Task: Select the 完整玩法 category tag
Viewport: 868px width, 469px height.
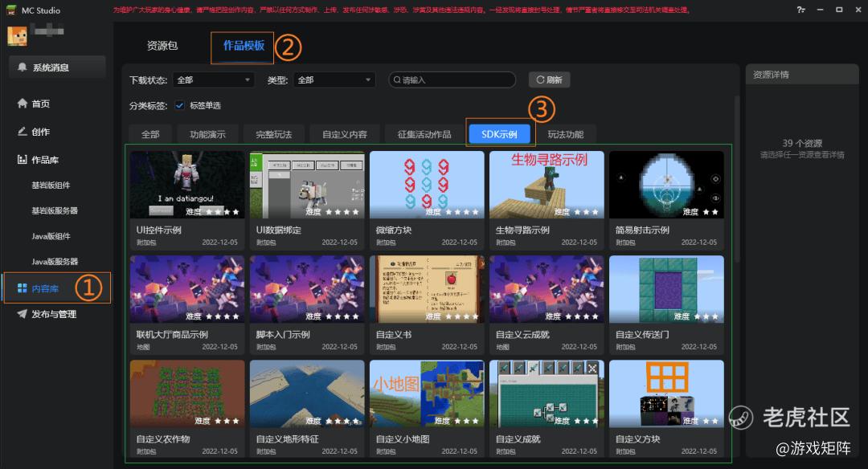Action: 273,134
